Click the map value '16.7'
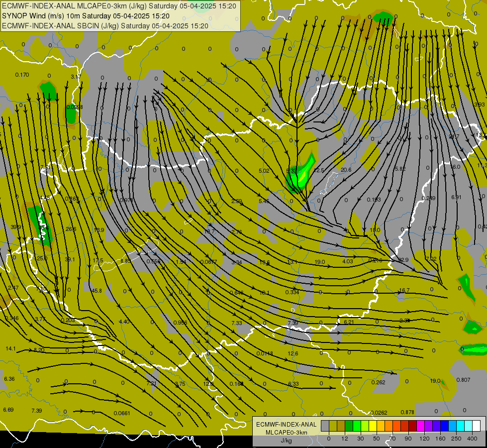Viewport: 487px width, 448px height. (x=404, y=290)
